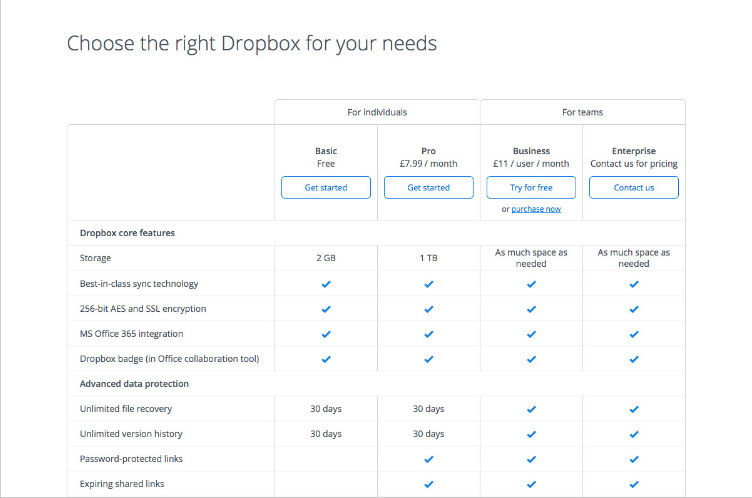This screenshot has width=752, height=498.
Task: Click the Enterprise sync technology checkmark
Action: 634,284
